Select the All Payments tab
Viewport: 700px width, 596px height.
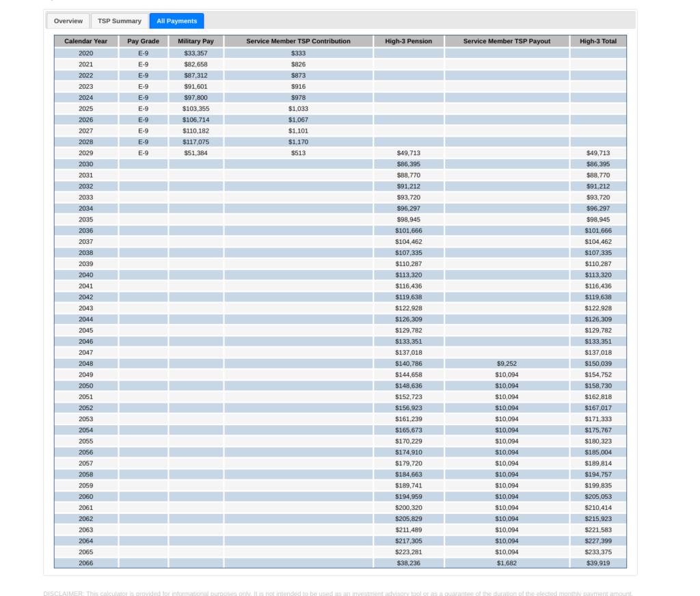click(x=176, y=21)
